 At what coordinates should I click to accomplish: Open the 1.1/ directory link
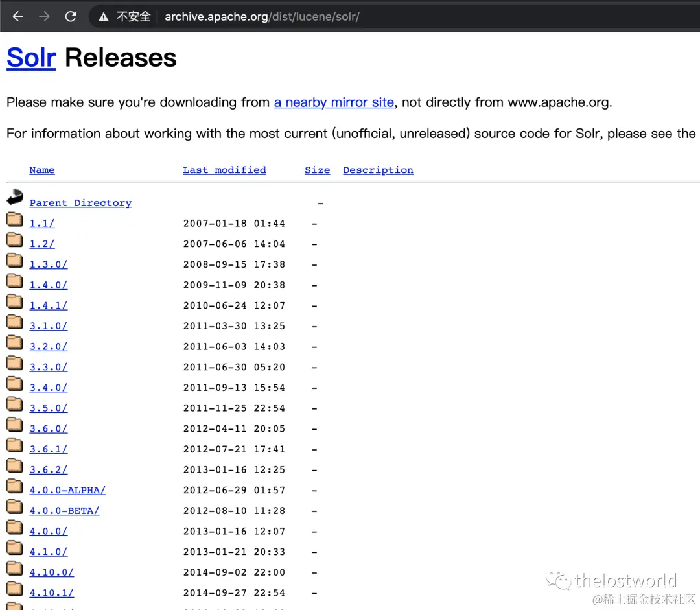tap(42, 223)
